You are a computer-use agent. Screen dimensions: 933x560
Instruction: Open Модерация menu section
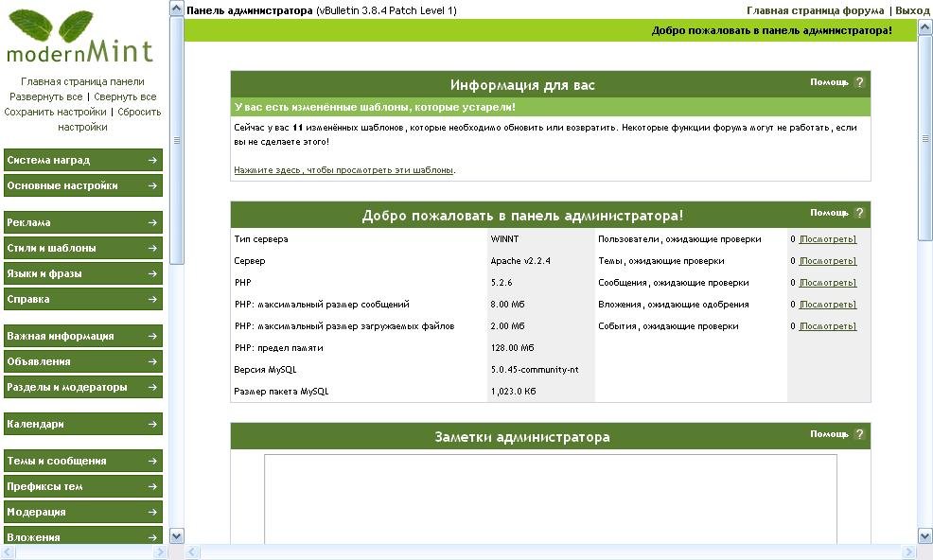(82, 513)
